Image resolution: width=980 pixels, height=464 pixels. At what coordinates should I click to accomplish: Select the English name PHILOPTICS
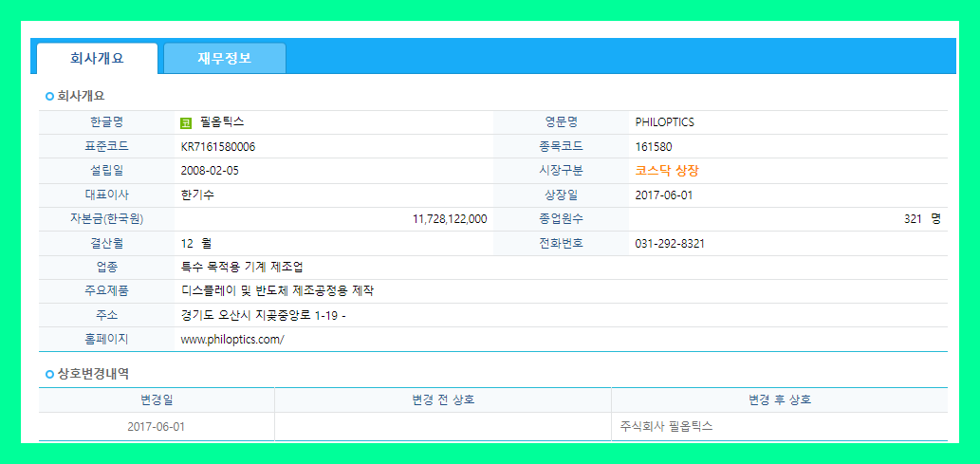664,122
